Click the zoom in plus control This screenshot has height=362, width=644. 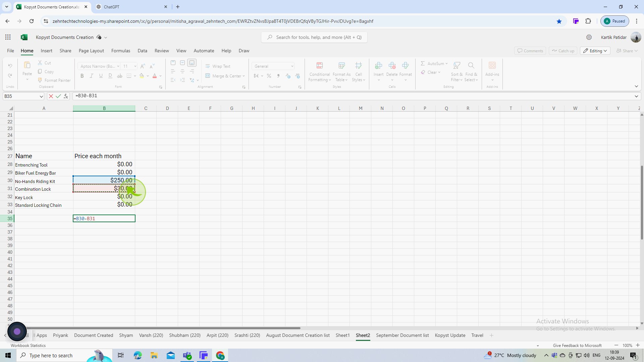(638, 345)
